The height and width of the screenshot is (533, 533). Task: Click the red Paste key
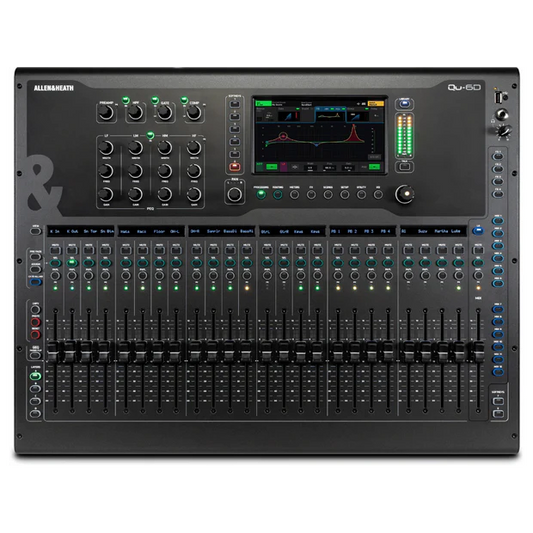[35, 322]
